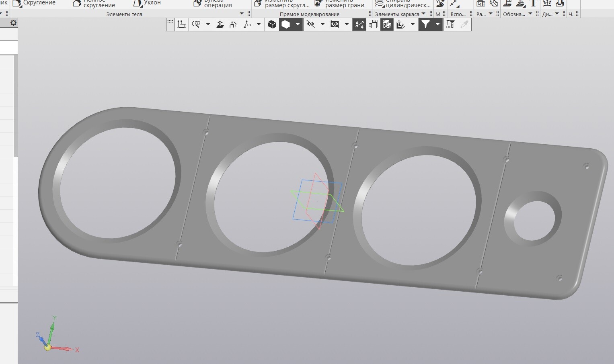Toggle the shaded display mode button
614x364 pixels.
[285, 25]
